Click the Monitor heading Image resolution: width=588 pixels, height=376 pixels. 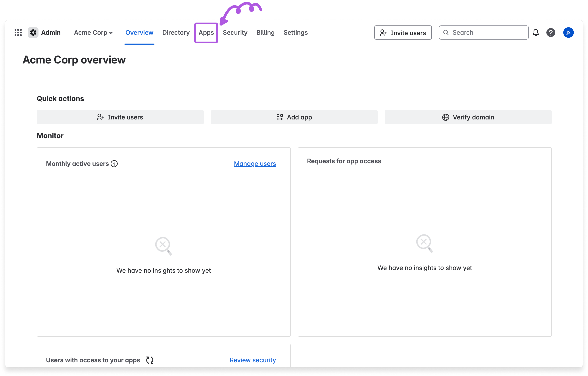point(50,136)
